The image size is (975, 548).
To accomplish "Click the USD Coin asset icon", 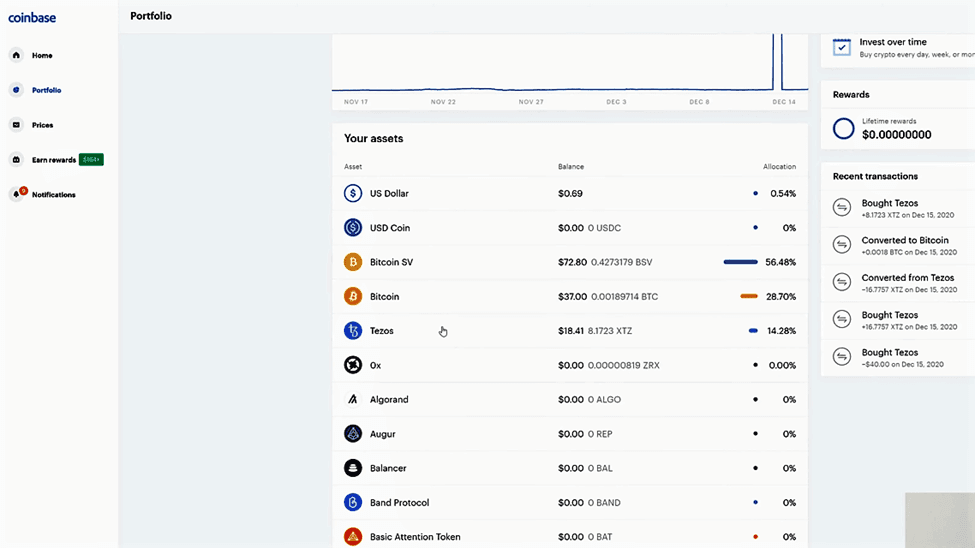I will pyautogui.click(x=353, y=228).
